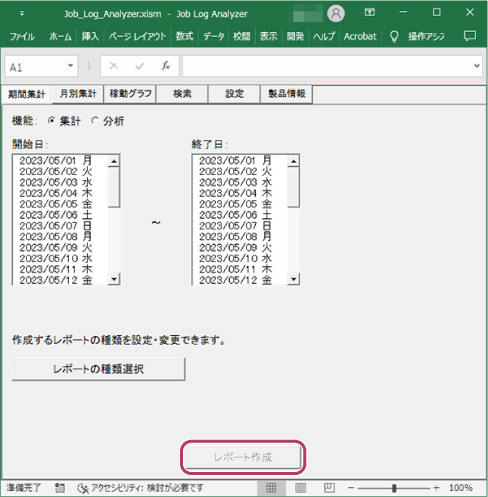Image resolution: width=488 pixels, height=497 pixels.
Task: Open the データ ribbon menu
Action: [213, 36]
